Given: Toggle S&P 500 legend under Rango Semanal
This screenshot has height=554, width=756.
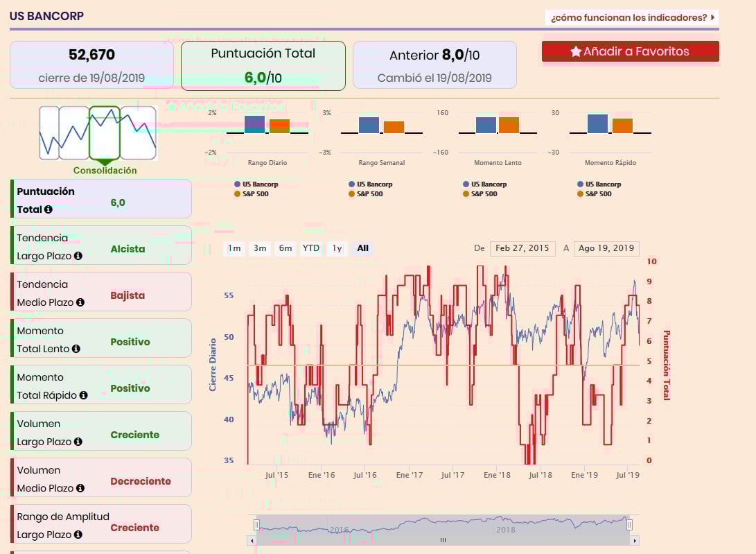Looking at the screenshot, I should click(x=365, y=193).
